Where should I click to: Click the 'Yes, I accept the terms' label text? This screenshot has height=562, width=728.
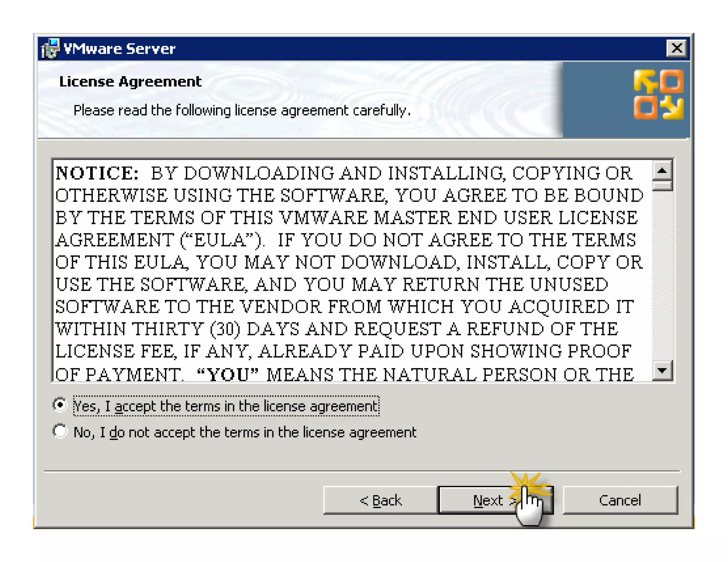click(x=226, y=406)
